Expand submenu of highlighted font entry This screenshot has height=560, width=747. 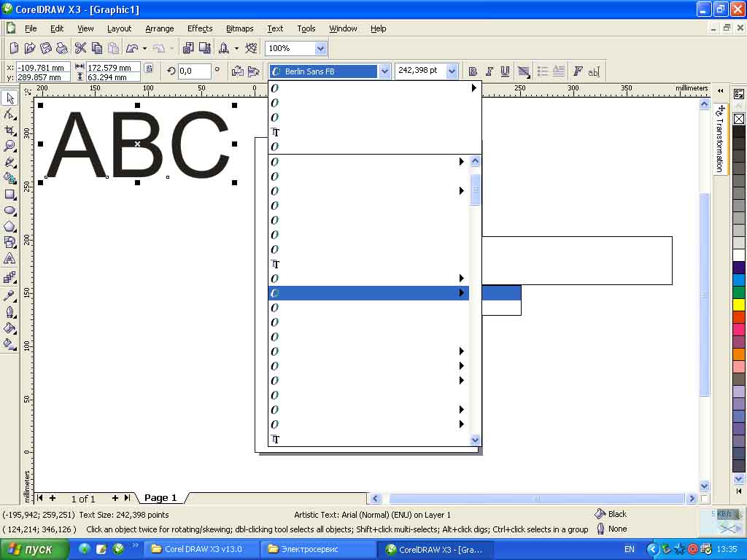pos(461,293)
